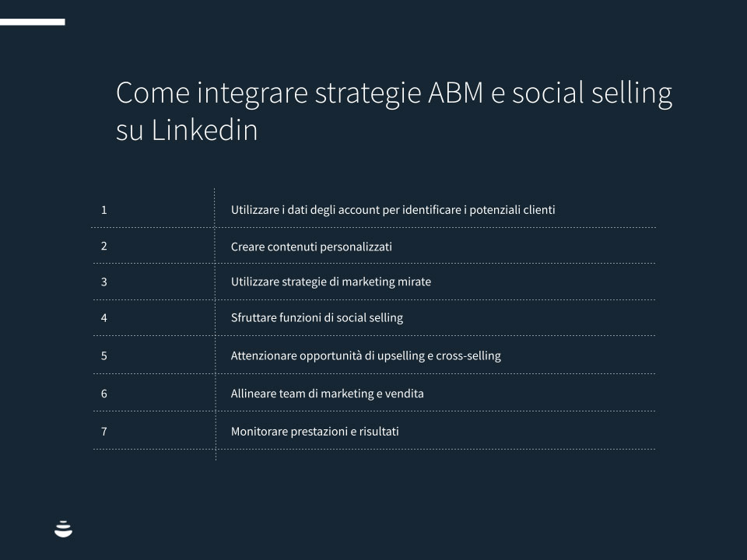Click the word "Linkedin" in the title

tap(204, 130)
